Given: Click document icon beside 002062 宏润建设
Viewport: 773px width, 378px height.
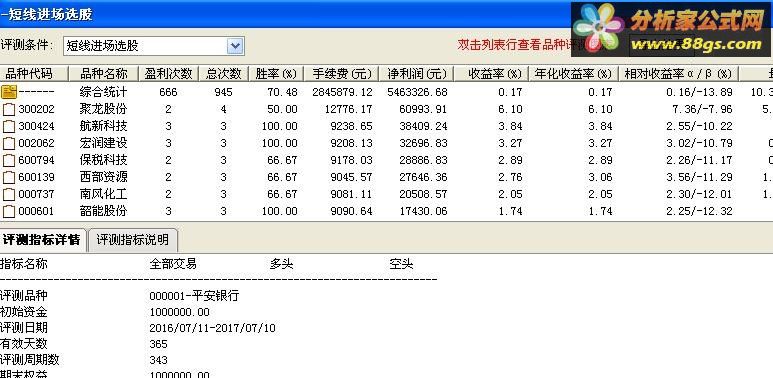Looking at the screenshot, I should tap(9, 143).
